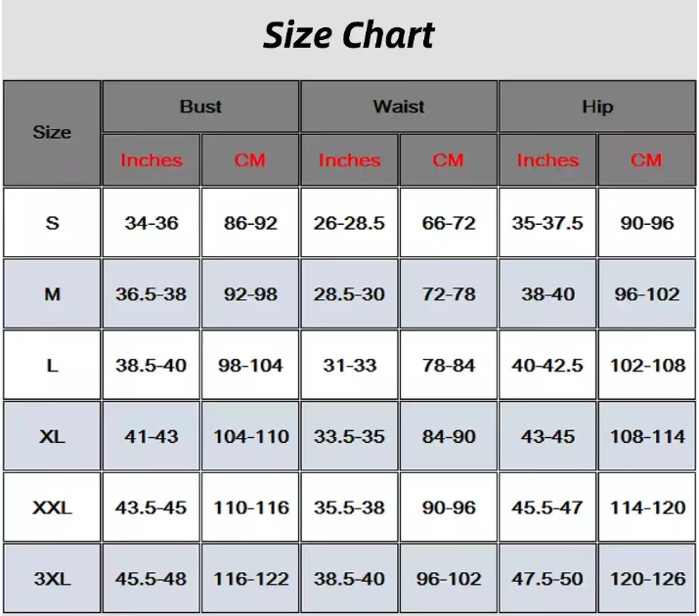
Task: Click the red CM label under Hip
Action: pyautogui.click(x=646, y=160)
